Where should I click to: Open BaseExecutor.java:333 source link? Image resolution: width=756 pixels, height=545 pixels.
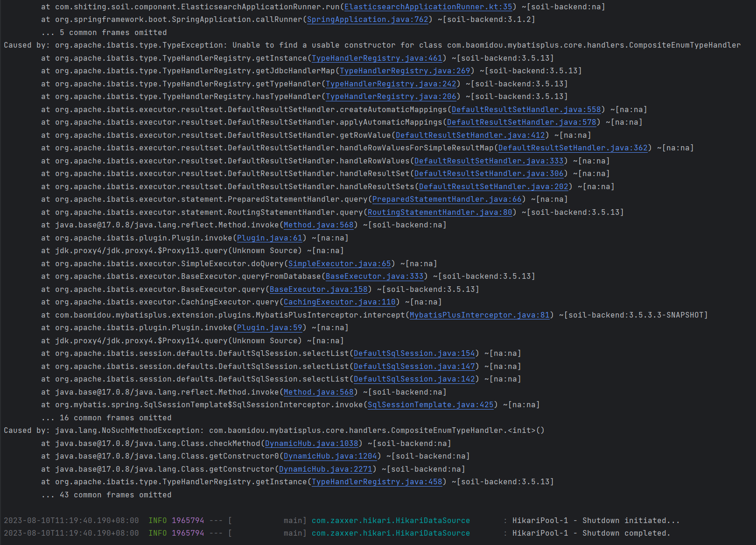(374, 276)
